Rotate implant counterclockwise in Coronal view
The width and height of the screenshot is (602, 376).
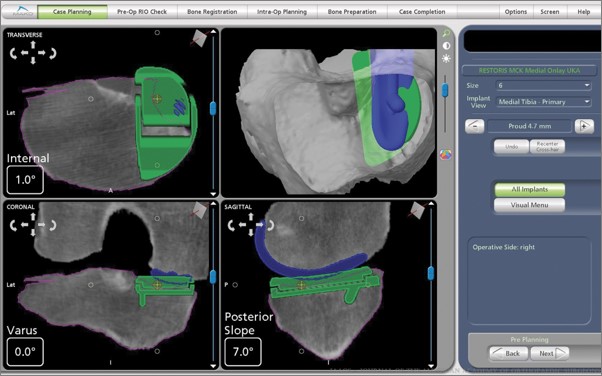coord(13,225)
